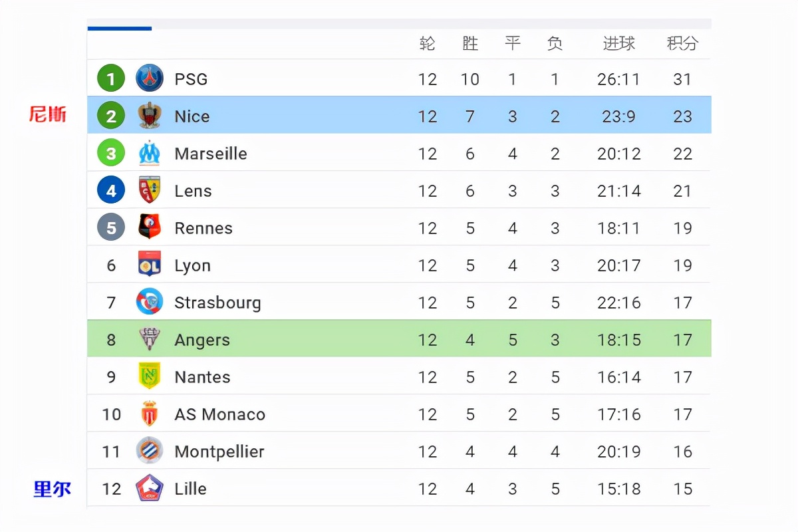Open the AS Monaco crest icon
The width and height of the screenshot is (798, 532).
click(150, 414)
